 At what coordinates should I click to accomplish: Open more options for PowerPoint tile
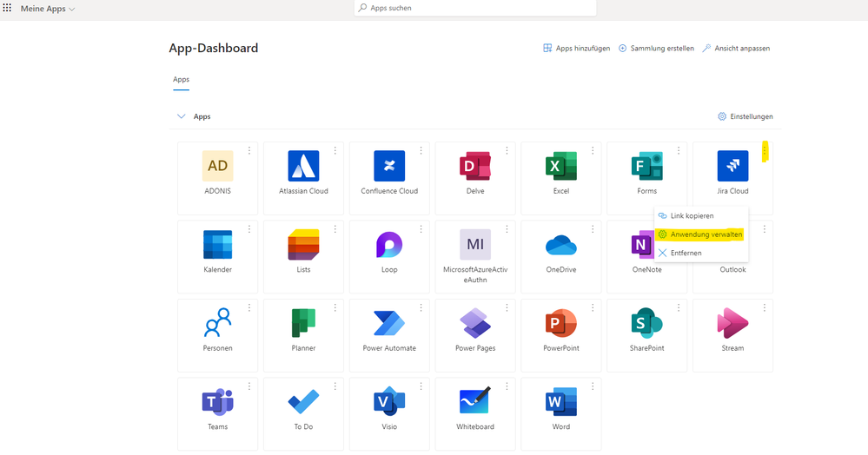click(x=593, y=307)
